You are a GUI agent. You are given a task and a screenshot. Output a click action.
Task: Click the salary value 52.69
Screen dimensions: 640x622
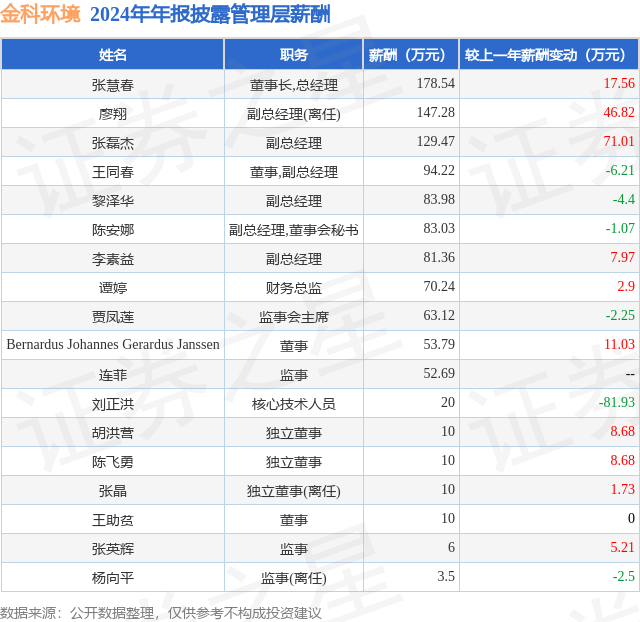[439, 373]
